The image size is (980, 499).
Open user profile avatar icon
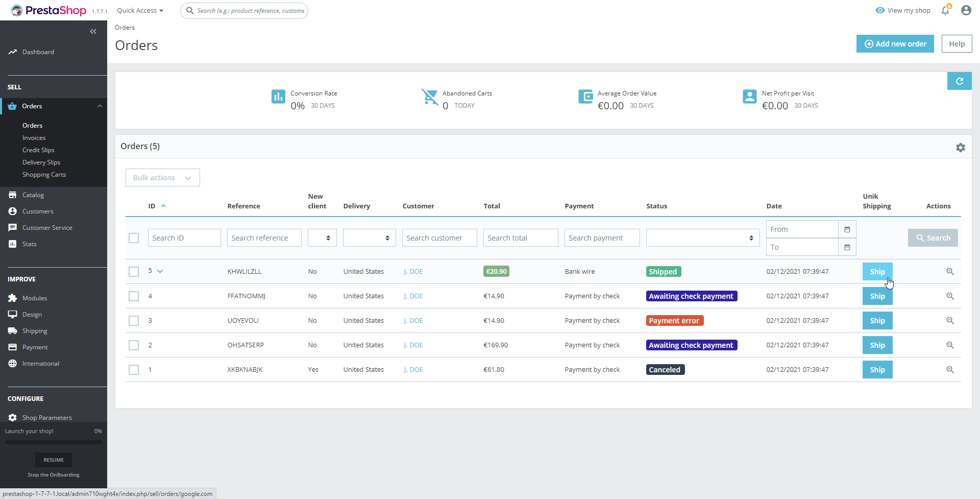point(966,10)
